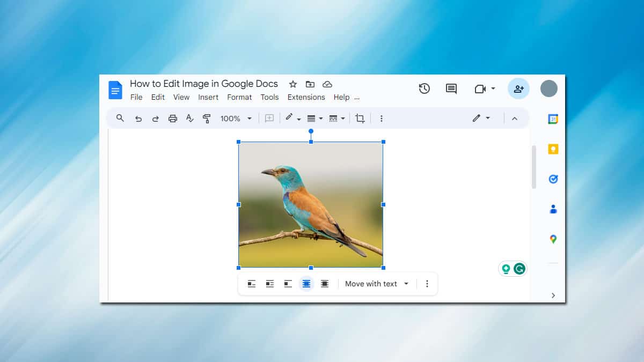Open the Insert menu
644x362 pixels.
208,97
